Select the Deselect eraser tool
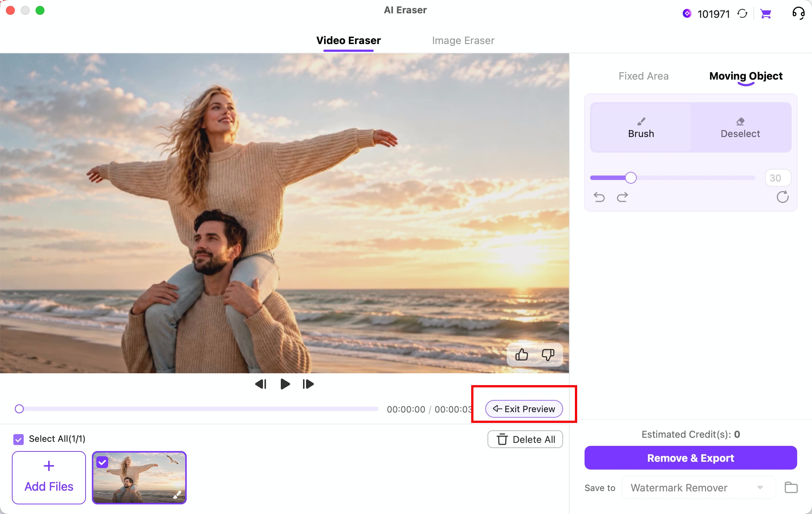This screenshot has width=812, height=514. [740, 127]
